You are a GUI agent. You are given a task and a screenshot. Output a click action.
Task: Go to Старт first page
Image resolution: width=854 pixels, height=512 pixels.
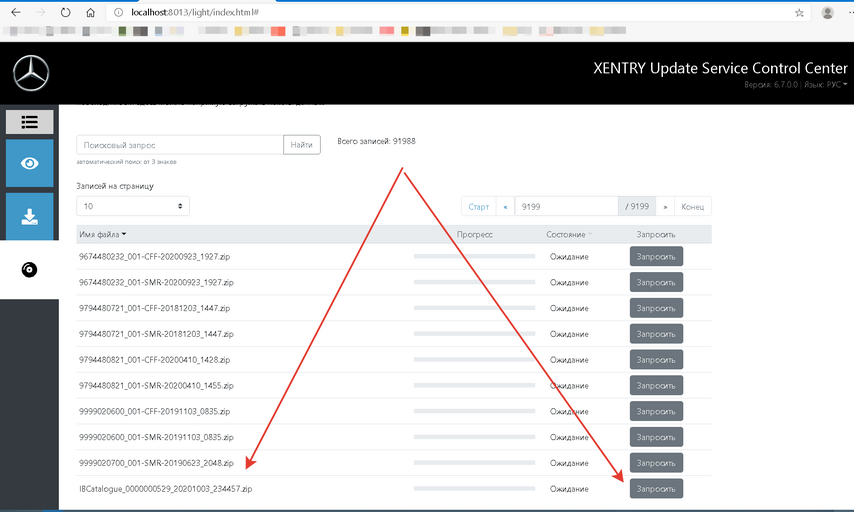[x=479, y=206]
